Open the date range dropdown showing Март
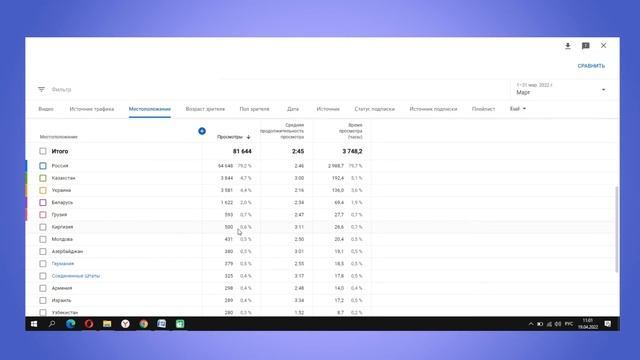640x360 pixels. (x=560, y=89)
